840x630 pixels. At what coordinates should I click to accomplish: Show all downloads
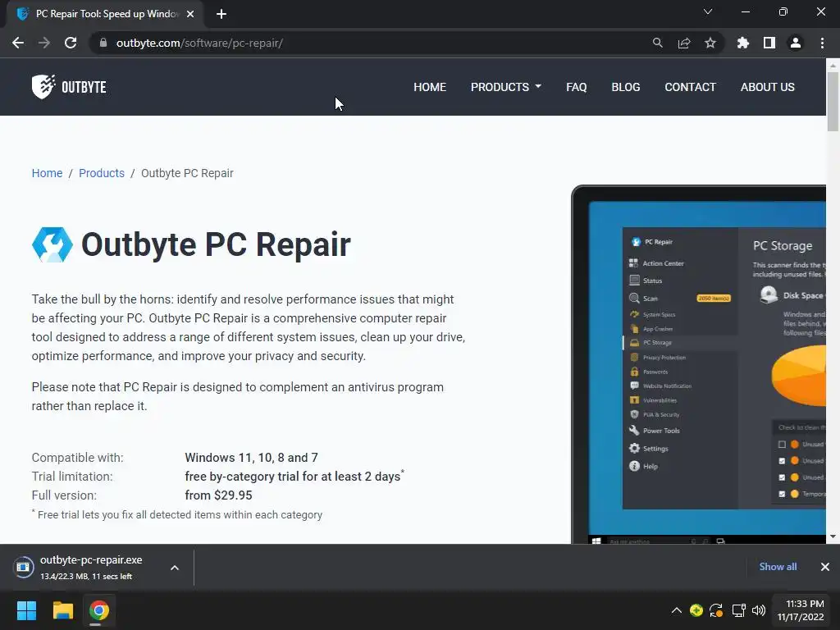pos(778,567)
